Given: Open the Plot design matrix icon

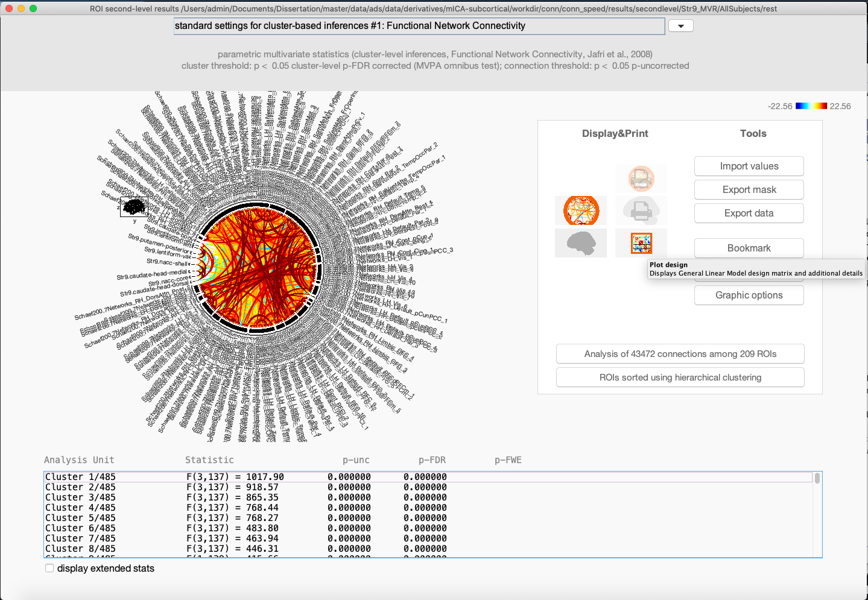Looking at the screenshot, I should [641, 243].
